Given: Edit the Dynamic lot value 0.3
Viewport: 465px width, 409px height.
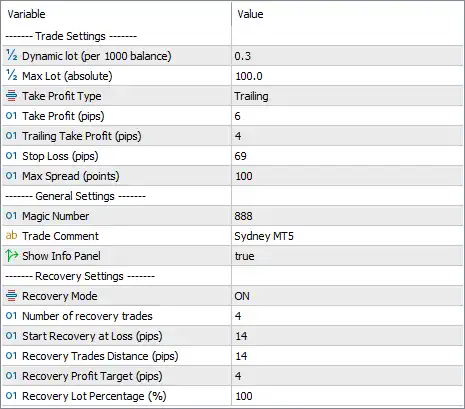Looking at the screenshot, I should click(347, 56).
